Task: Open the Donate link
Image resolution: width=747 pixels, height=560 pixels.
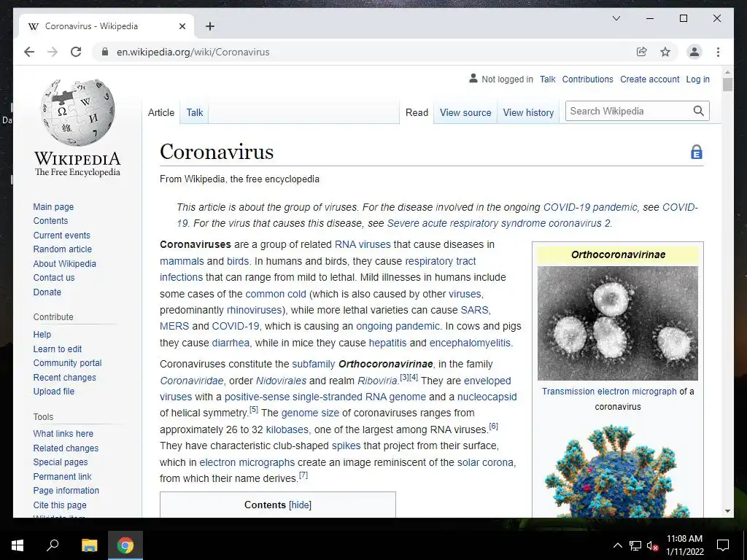Action: coord(47,292)
